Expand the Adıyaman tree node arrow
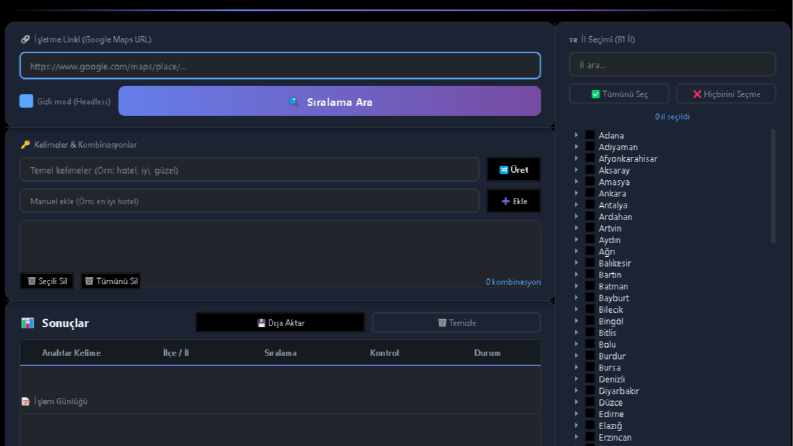 tap(576, 147)
